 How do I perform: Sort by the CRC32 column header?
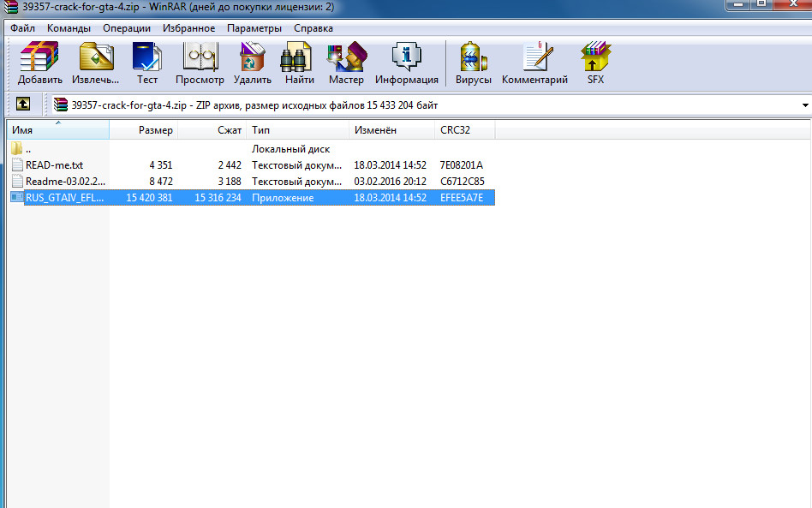coord(465,130)
